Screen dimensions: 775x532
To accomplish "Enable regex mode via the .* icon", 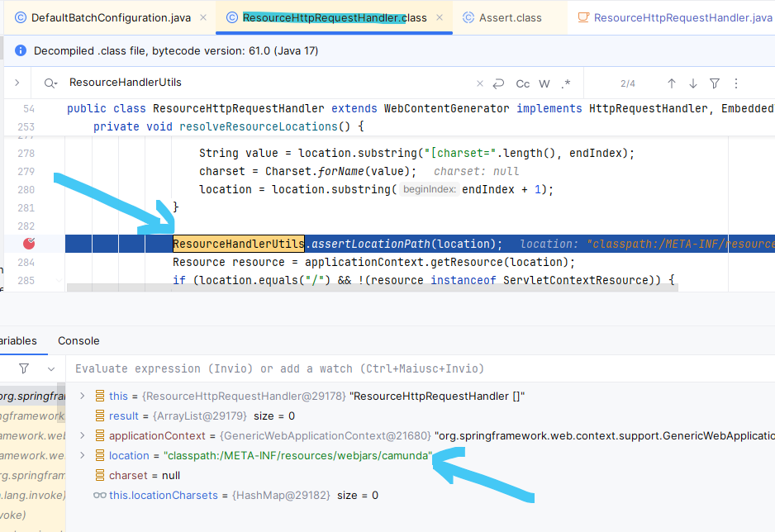I will (566, 83).
